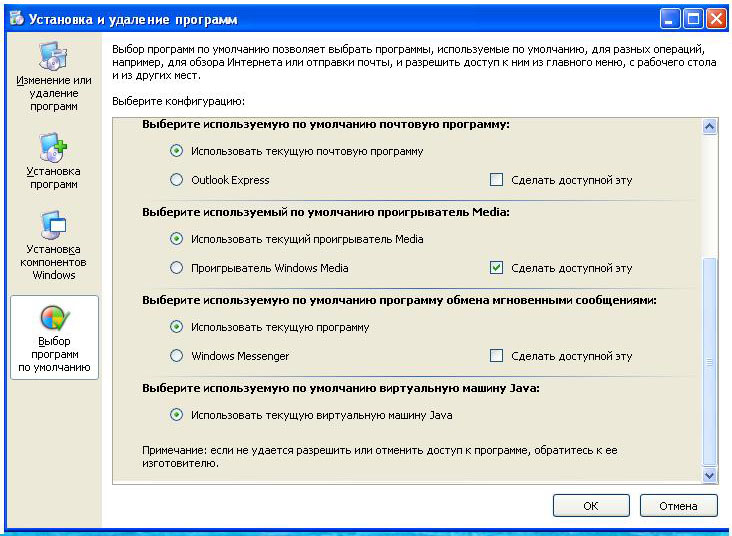Viewport: 732px width, 536px height.
Task: Click the scrollbar up arrow
Action: pos(710,127)
